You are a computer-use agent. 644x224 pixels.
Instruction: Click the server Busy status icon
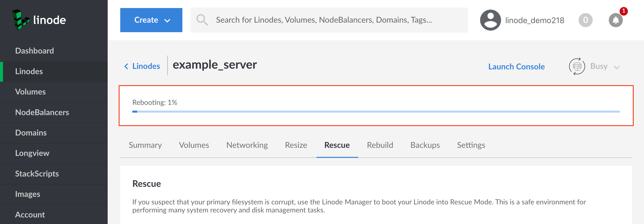577,66
